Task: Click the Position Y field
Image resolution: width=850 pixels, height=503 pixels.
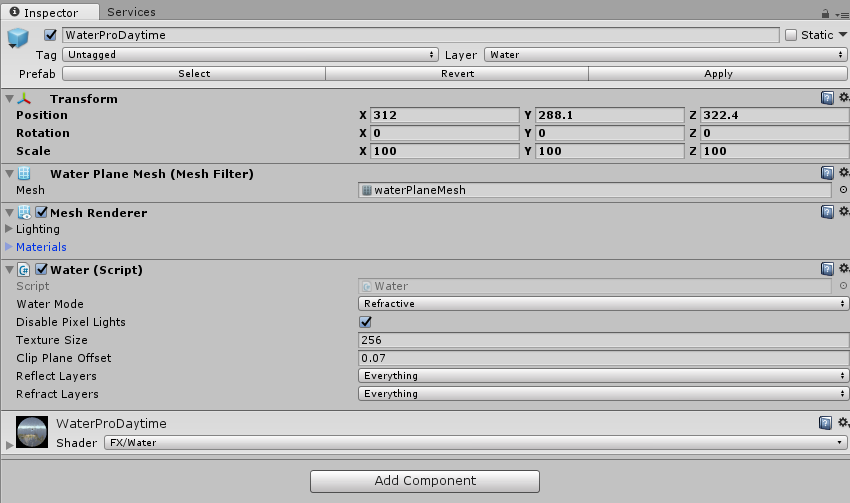Action: [x=610, y=115]
